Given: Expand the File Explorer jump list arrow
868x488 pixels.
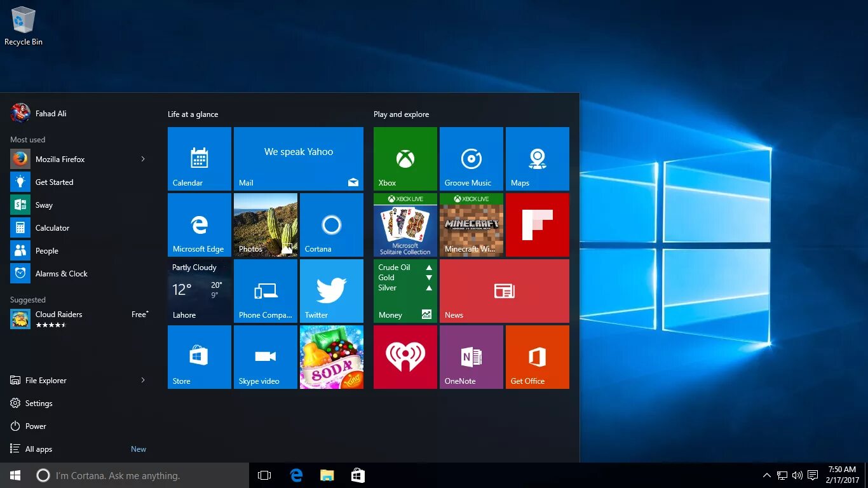Looking at the screenshot, I should (143, 380).
